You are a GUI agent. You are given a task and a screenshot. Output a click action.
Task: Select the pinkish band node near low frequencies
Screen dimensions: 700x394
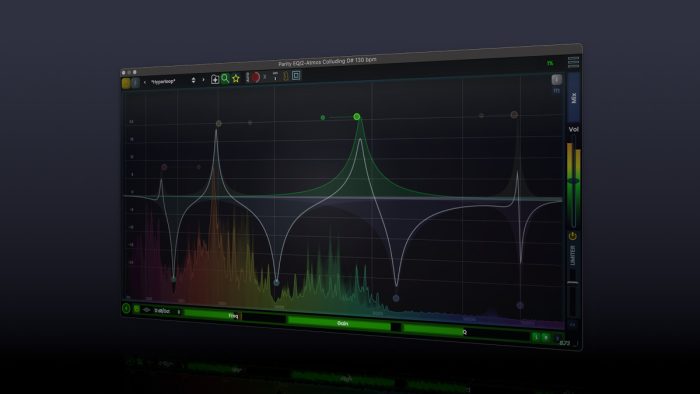pyautogui.click(x=164, y=167)
